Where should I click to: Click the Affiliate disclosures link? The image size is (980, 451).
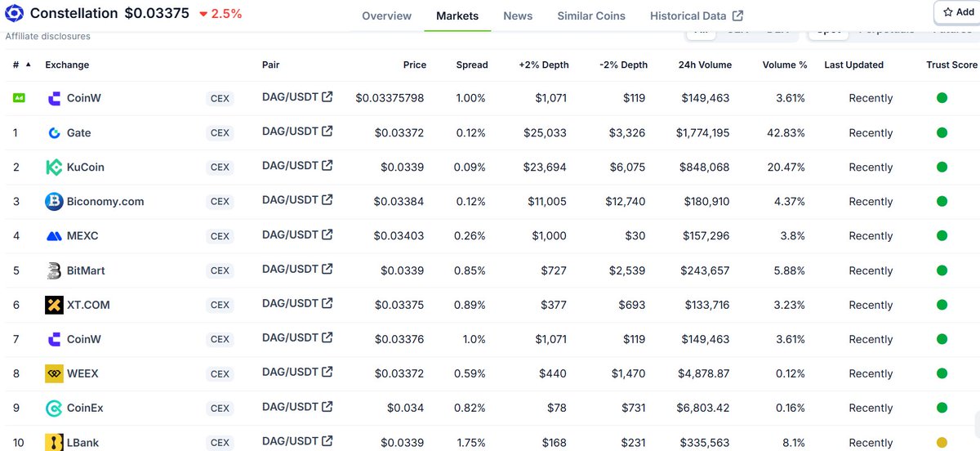click(x=48, y=37)
